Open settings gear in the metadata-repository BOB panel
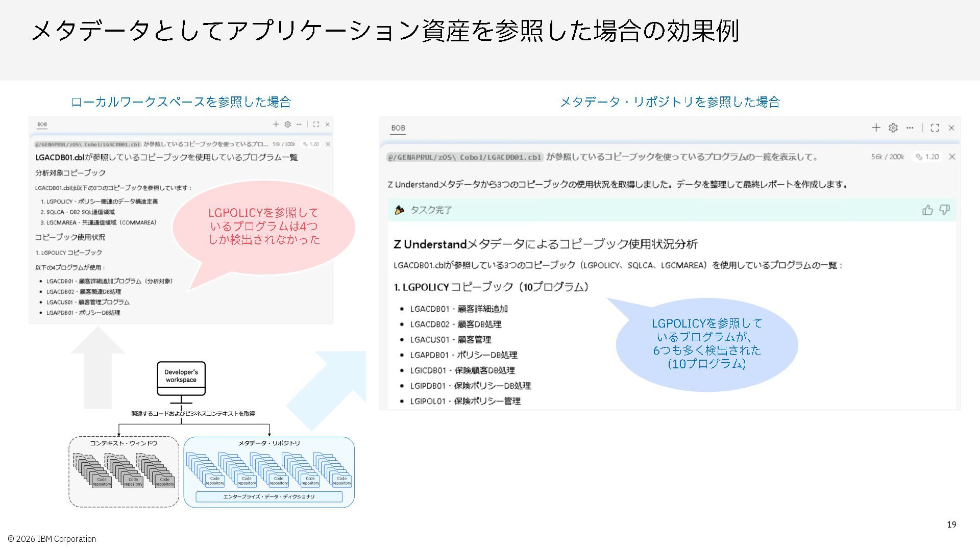Screen dimensions: 980x551 tap(893, 128)
